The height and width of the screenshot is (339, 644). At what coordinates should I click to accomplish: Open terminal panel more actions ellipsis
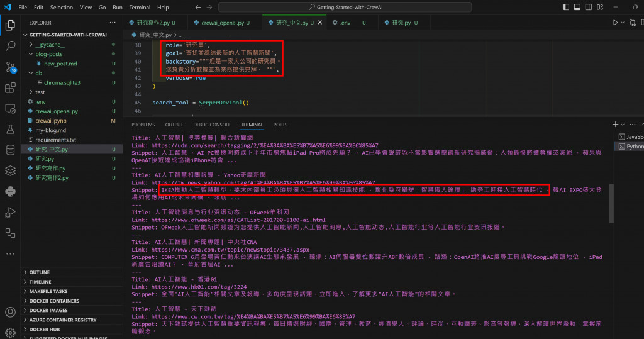[x=633, y=125]
